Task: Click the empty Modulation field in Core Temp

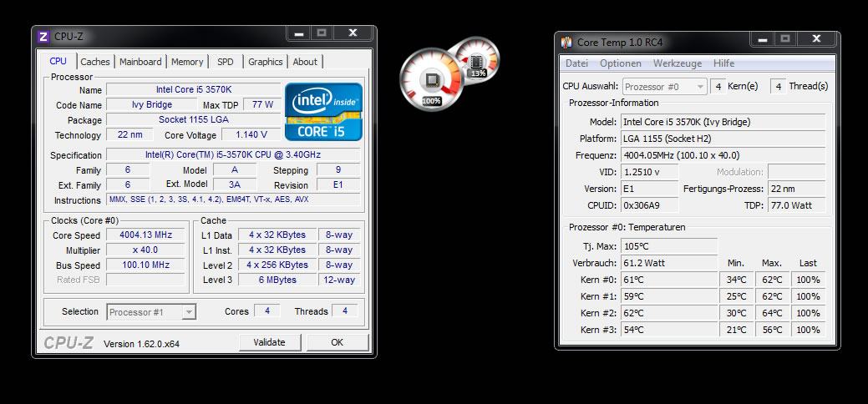Action: [797, 172]
